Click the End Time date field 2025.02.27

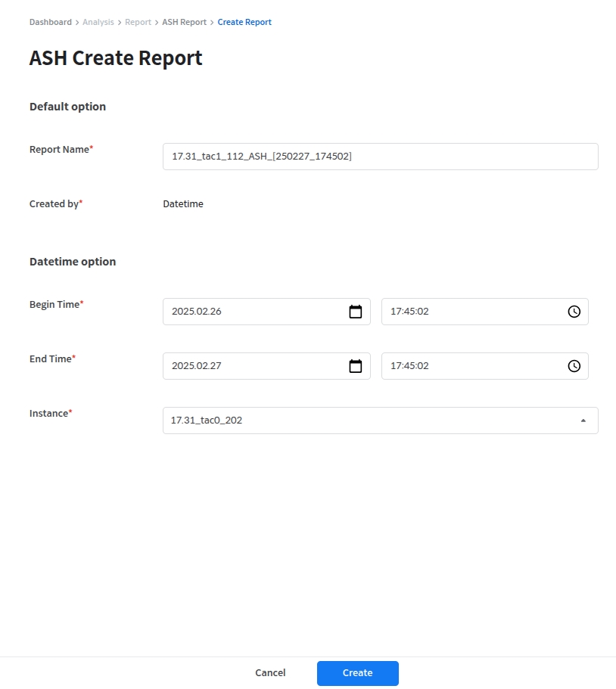pos(254,366)
